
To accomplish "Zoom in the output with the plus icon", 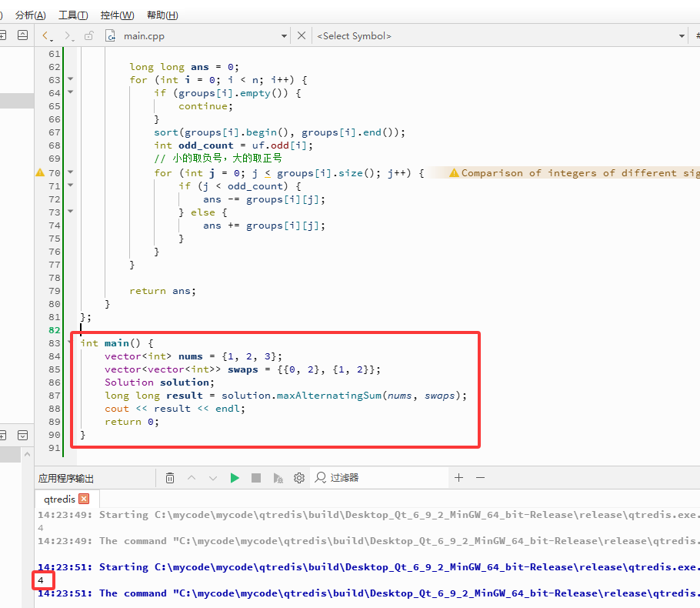I will 458,478.
